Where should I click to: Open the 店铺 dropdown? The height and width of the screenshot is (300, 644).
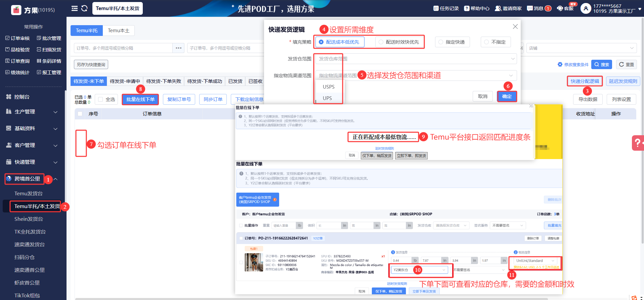pyautogui.click(x=582, y=48)
